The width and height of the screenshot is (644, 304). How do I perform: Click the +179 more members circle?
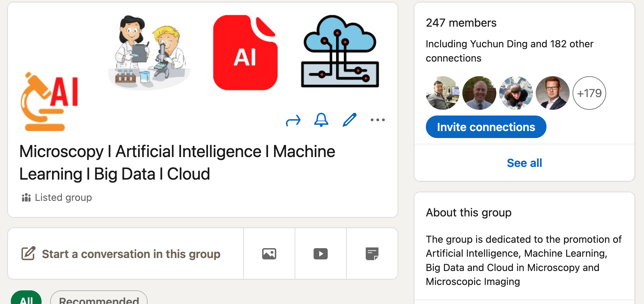click(x=589, y=93)
